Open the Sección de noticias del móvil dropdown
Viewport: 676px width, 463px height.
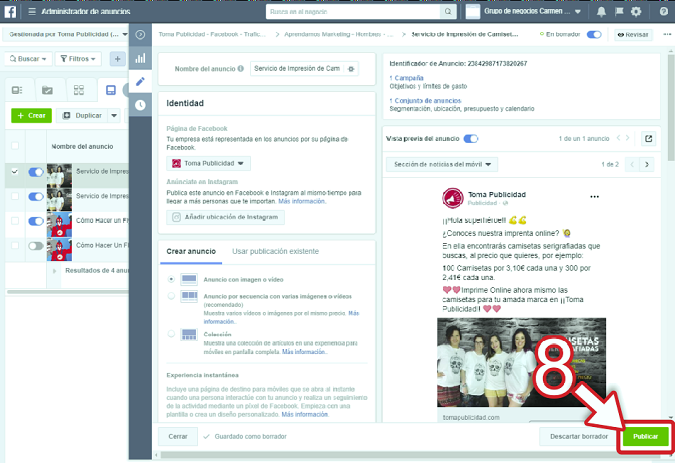[x=441, y=165]
